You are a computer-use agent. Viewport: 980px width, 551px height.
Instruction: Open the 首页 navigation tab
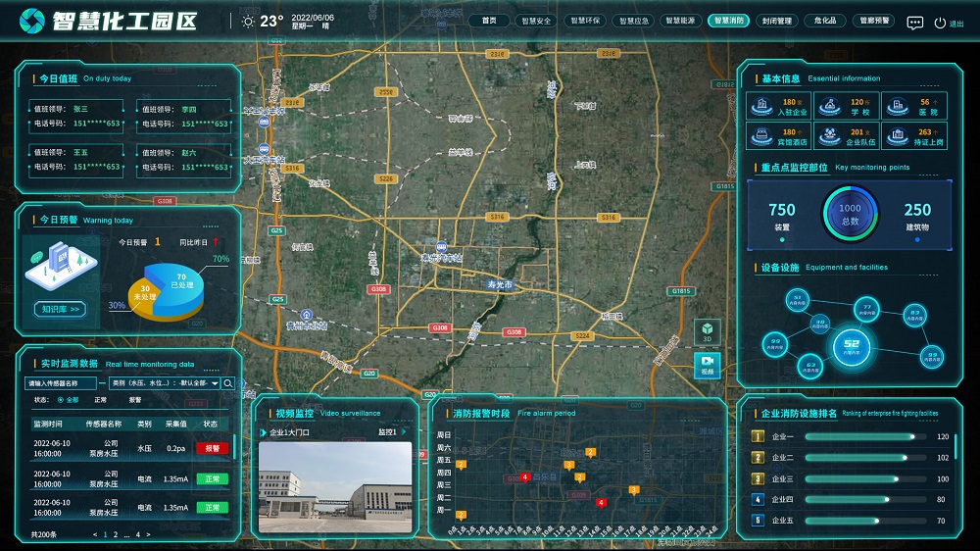[x=489, y=21]
